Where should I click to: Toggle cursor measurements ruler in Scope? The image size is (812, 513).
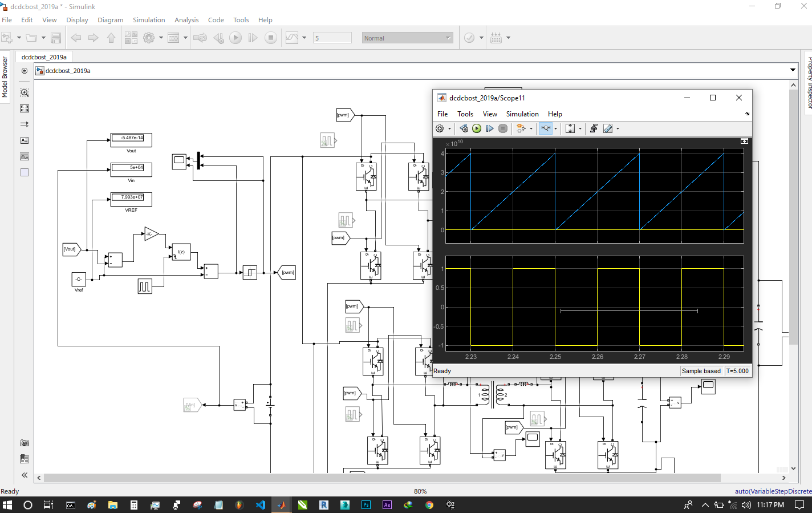pos(608,128)
